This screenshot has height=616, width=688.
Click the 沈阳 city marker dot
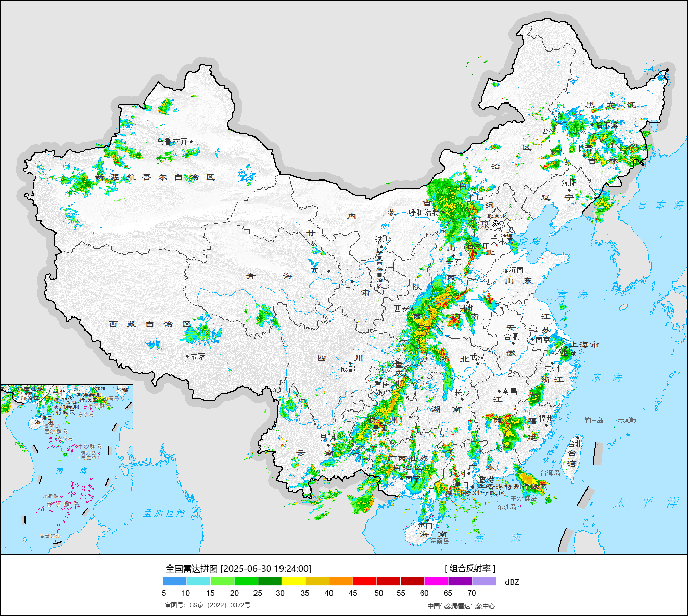pos(569,190)
